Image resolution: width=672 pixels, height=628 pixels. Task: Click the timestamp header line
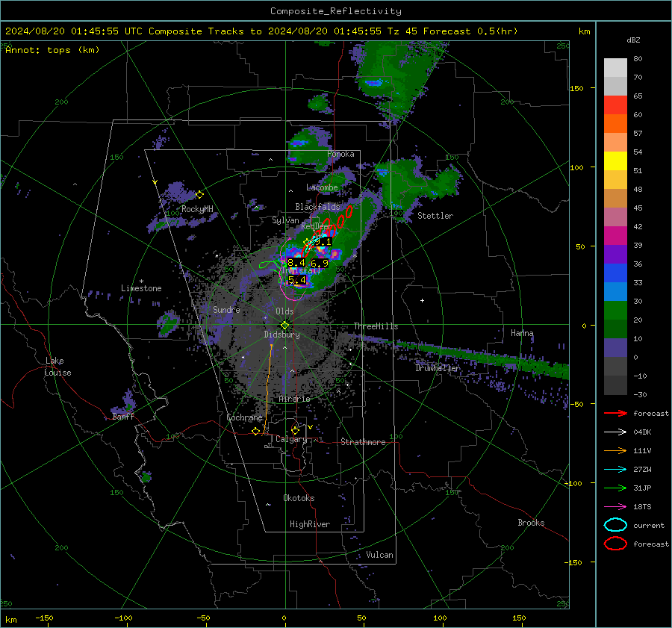pos(261,31)
